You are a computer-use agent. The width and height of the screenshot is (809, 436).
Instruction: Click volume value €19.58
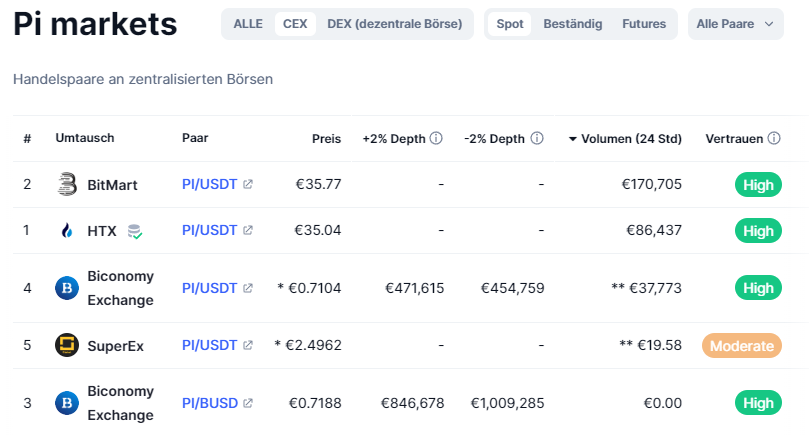tap(659, 345)
